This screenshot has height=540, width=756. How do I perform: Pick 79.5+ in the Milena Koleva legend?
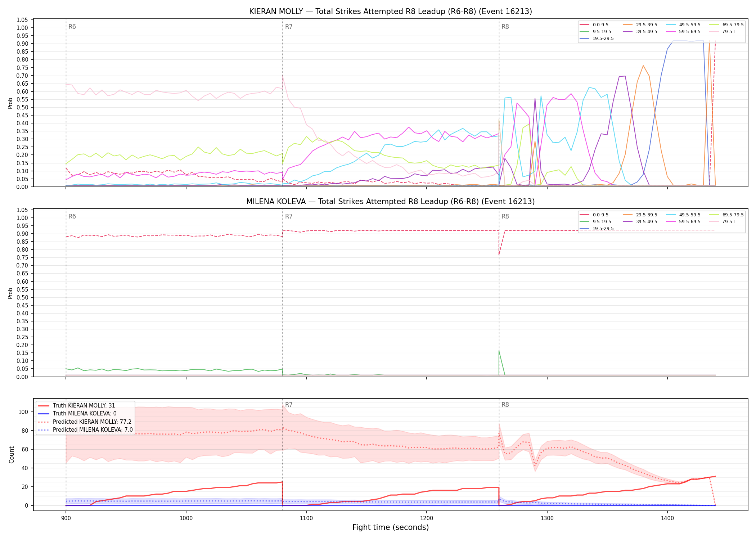coord(723,222)
